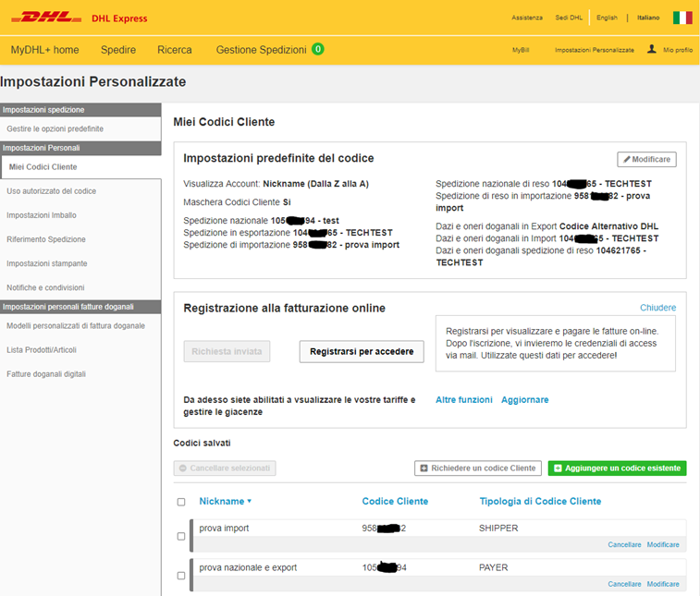Expand Altre funzioni options

coord(464,400)
